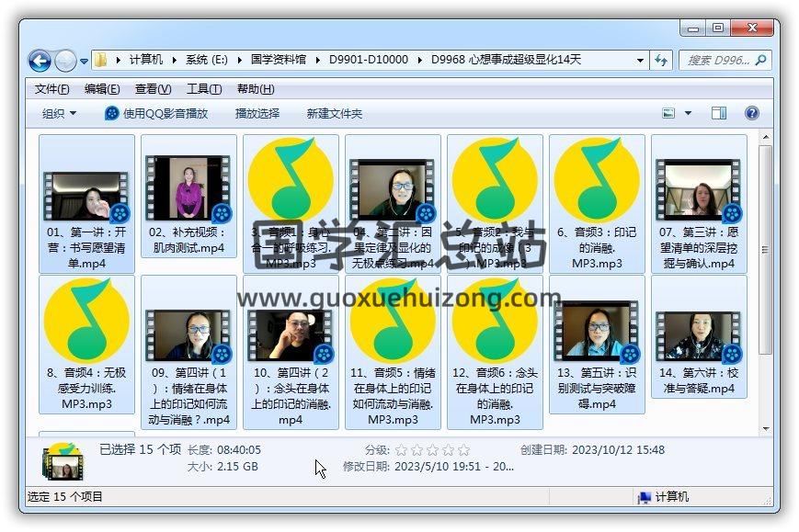The height and width of the screenshot is (532, 799).
Task: Open the 组织 dropdown menu
Action: 59,113
